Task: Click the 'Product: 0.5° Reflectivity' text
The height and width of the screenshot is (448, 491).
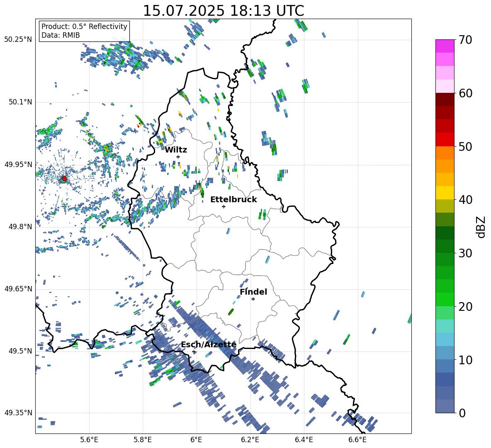Action: pos(84,27)
